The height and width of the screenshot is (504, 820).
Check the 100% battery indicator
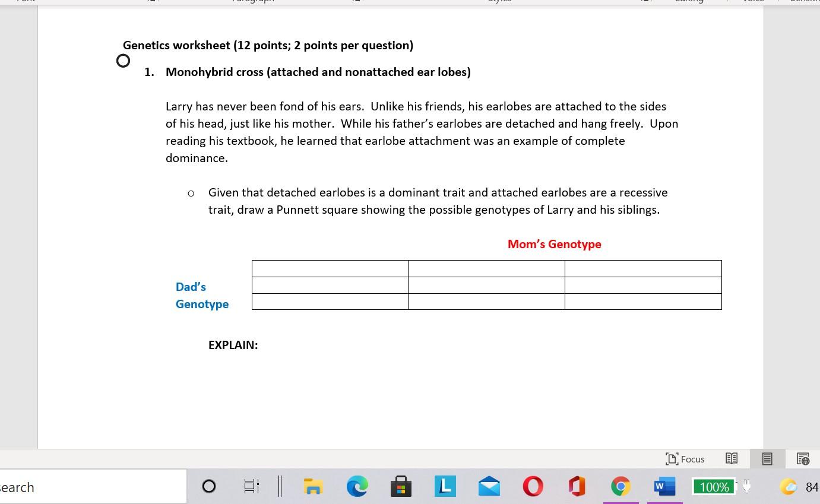tap(714, 487)
